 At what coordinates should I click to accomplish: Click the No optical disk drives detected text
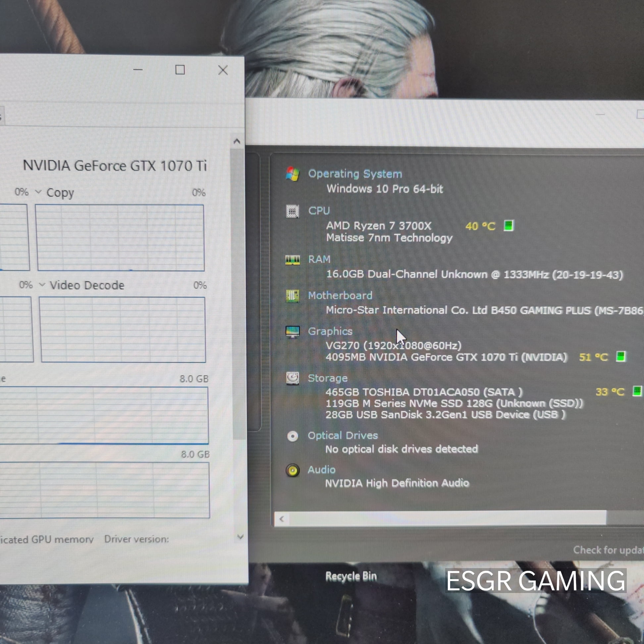(401, 449)
